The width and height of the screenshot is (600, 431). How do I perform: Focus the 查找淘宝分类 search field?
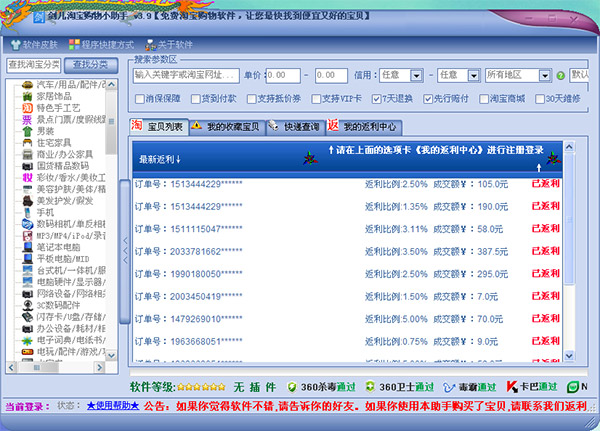point(34,65)
